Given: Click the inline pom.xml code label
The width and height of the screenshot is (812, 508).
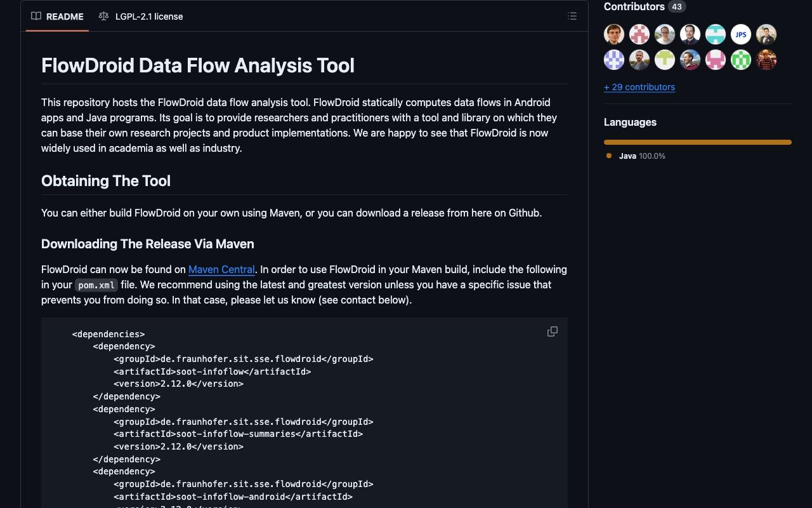Looking at the screenshot, I should click(x=96, y=285).
